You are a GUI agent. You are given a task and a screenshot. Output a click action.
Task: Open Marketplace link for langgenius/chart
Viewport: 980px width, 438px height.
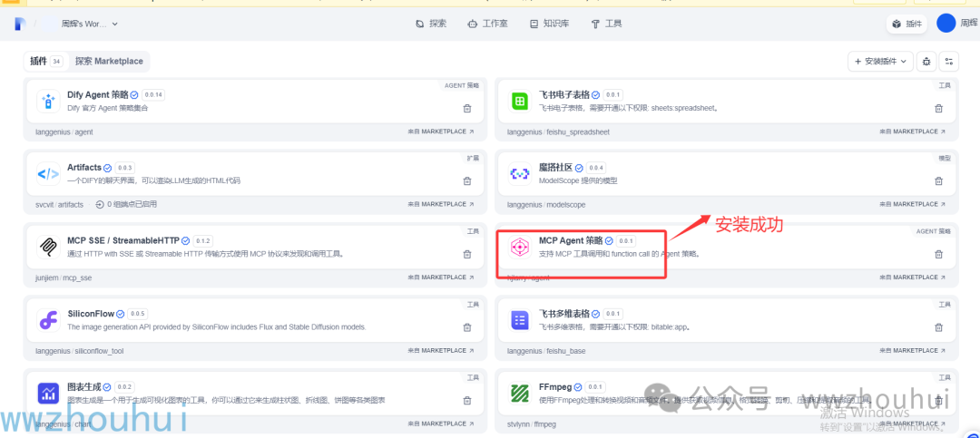pos(441,423)
